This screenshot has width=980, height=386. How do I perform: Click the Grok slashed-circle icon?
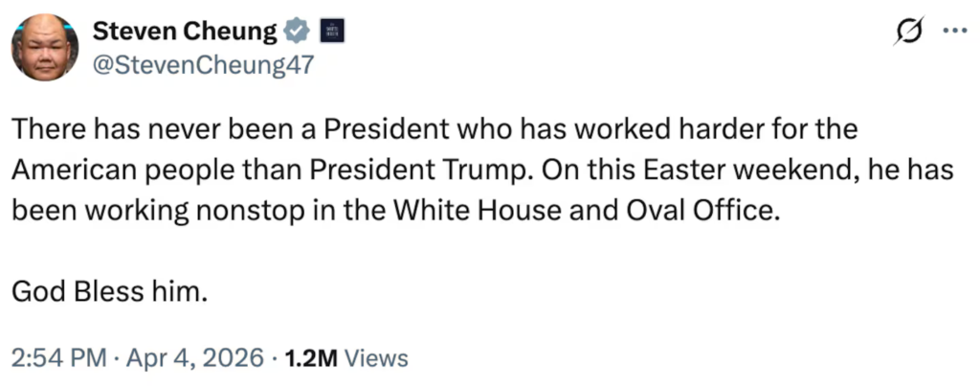point(910,30)
